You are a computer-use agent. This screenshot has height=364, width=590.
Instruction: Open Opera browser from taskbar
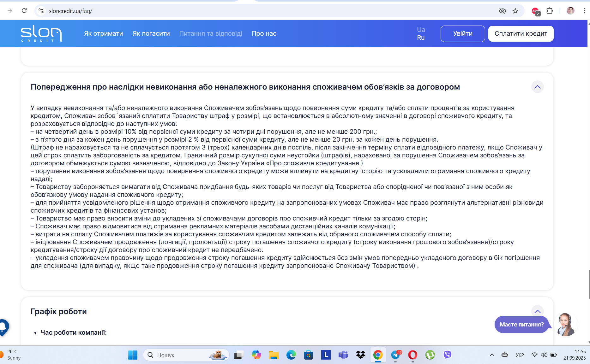coord(412,355)
